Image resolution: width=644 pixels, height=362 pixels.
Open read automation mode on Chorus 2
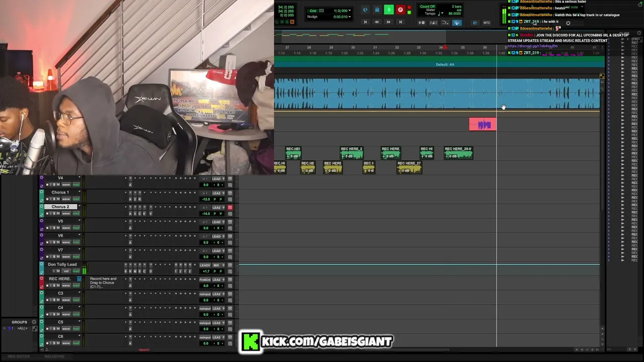76,214
